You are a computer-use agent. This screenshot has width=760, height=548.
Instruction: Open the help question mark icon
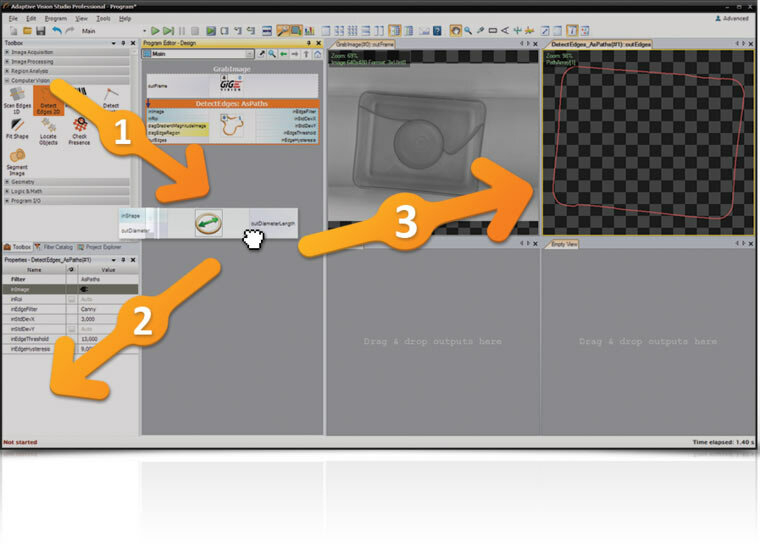(x=437, y=31)
